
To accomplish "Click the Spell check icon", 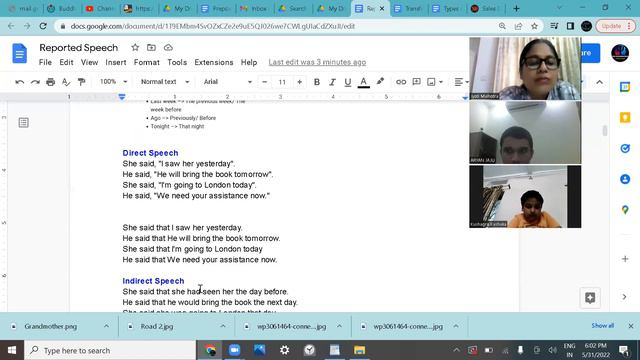I will tap(66, 82).
